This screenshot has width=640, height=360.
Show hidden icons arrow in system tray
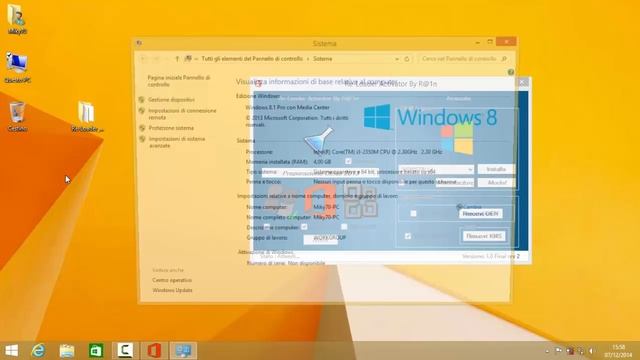(x=547, y=351)
